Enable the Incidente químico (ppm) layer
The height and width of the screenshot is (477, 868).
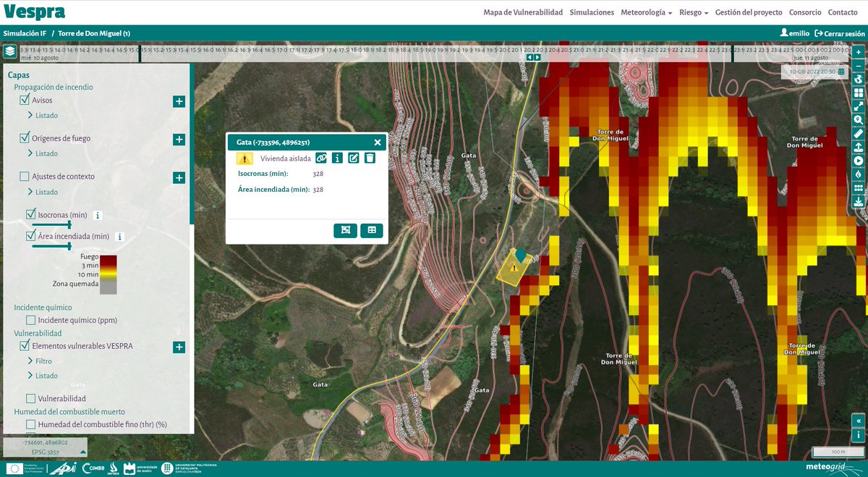tap(31, 320)
